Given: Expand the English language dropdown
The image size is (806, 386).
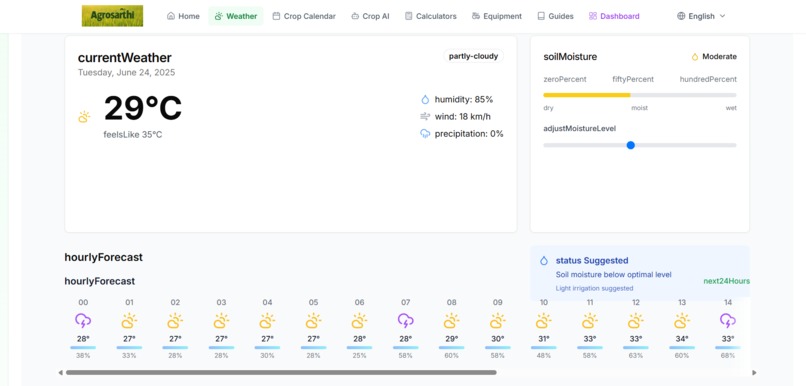Looking at the screenshot, I should pyautogui.click(x=701, y=16).
